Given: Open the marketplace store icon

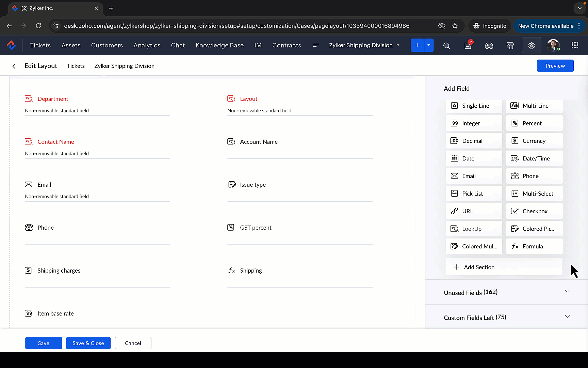Looking at the screenshot, I should coord(510,46).
